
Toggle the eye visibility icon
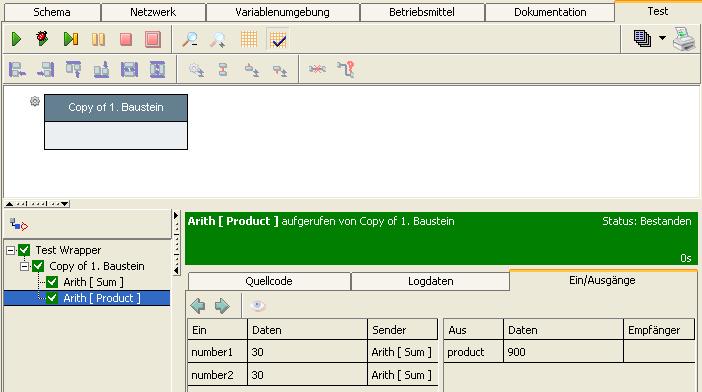pyautogui.click(x=257, y=306)
